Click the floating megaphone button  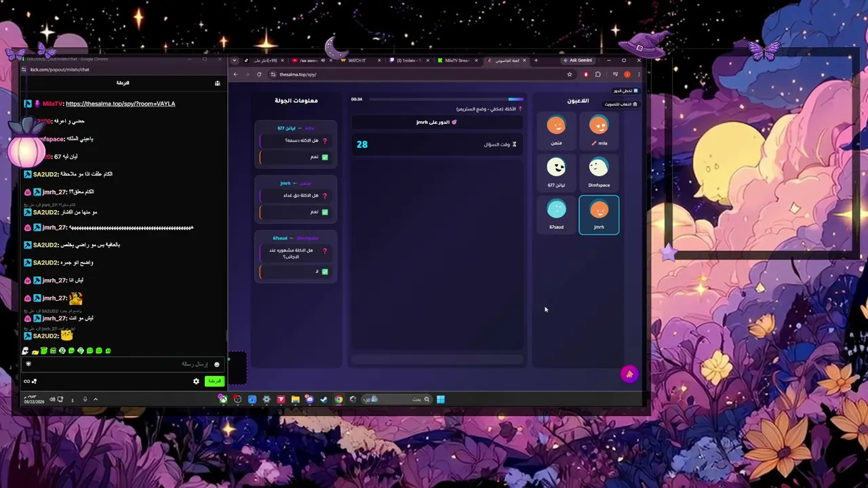click(629, 374)
